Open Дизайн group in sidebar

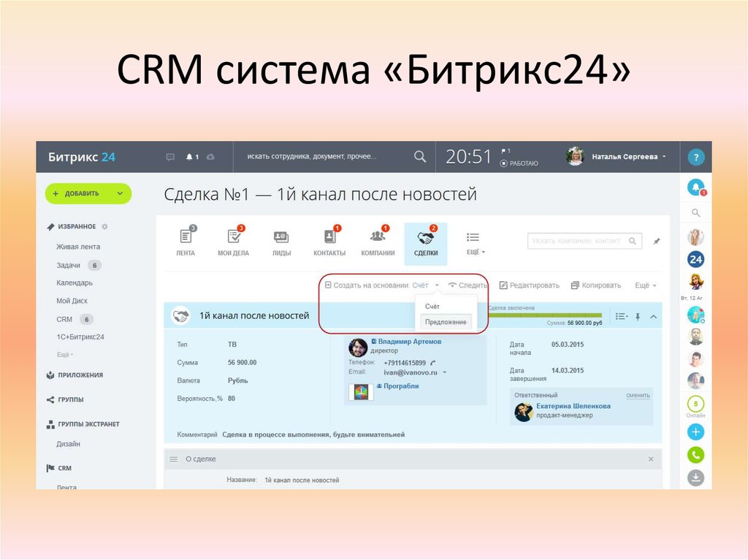click(68, 444)
